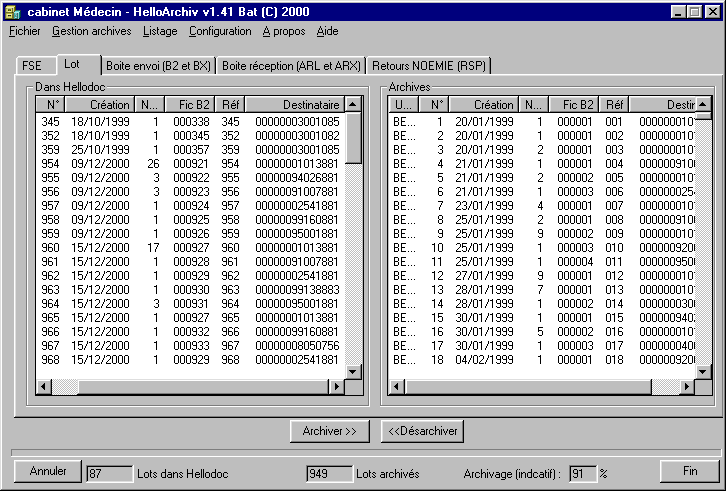Click the scroll up arrow in Archives list
Image resolution: width=726 pixels, height=491 pixels.
703,105
